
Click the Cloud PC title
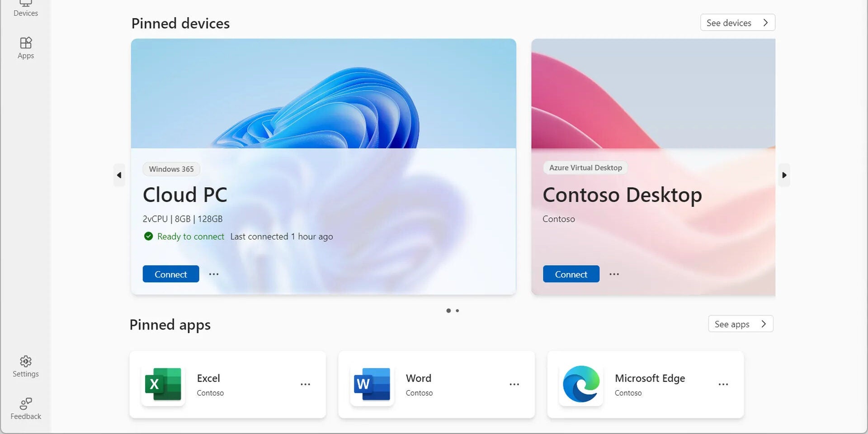[x=185, y=195]
